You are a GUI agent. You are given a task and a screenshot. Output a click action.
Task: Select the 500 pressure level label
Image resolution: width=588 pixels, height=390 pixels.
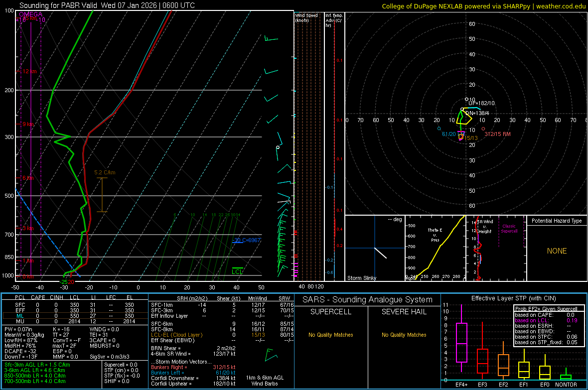point(9,196)
